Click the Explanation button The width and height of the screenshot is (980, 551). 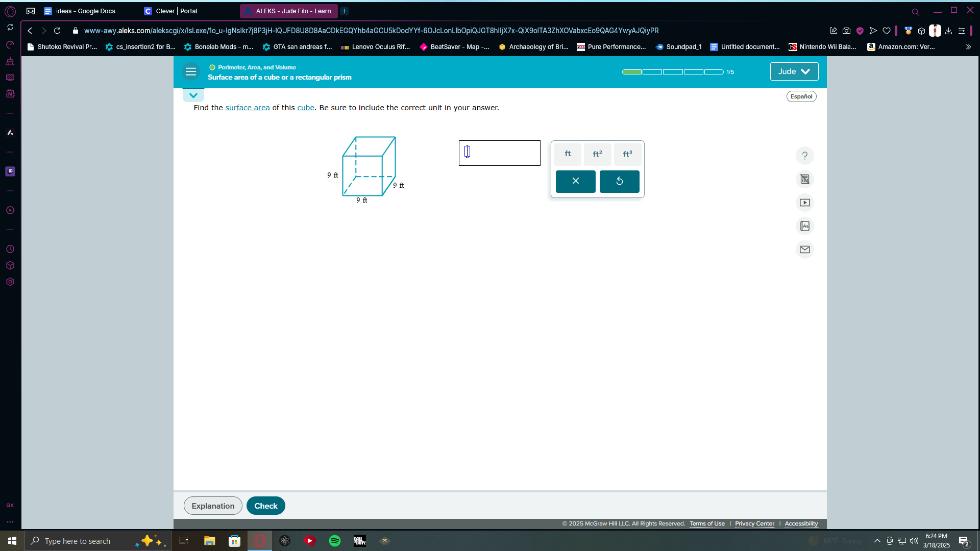click(213, 506)
